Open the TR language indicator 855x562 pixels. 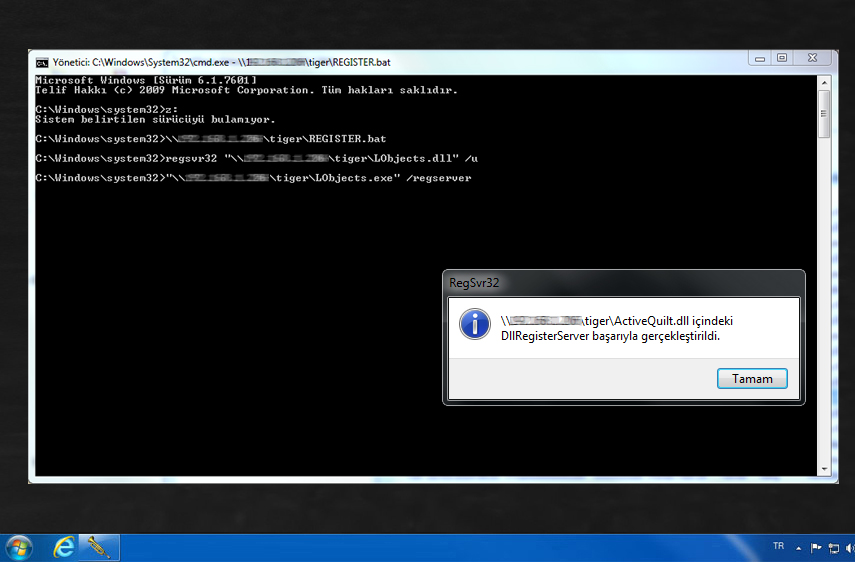tap(778, 547)
